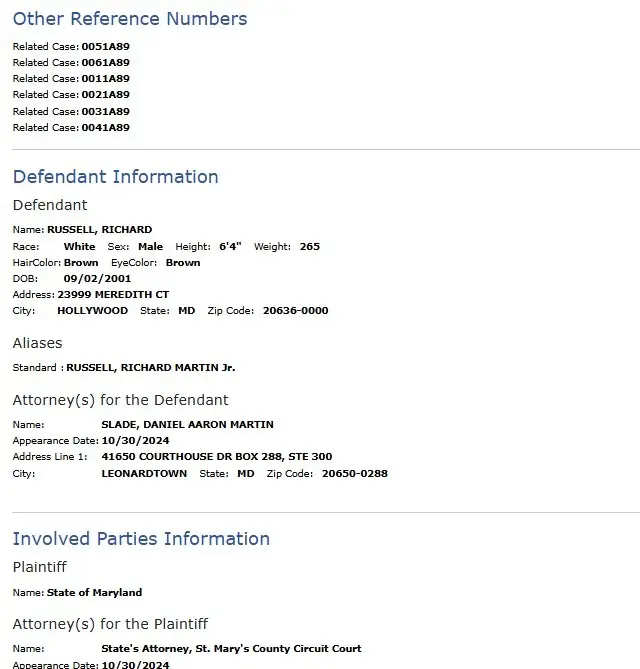
Task: Select related case number 0031A89
Action: pyautogui.click(x=105, y=111)
